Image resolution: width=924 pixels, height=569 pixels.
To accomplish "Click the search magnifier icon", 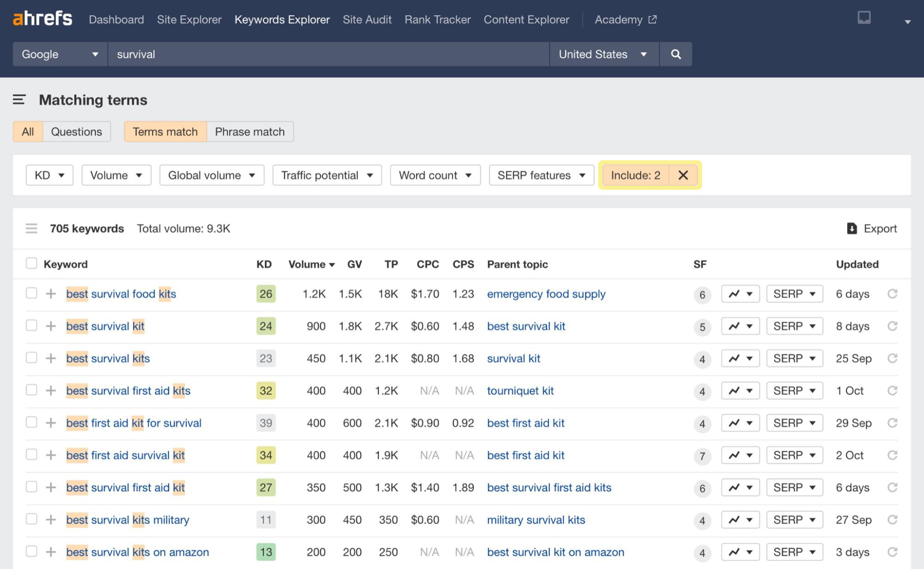I will pyautogui.click(x=676, y=54).
